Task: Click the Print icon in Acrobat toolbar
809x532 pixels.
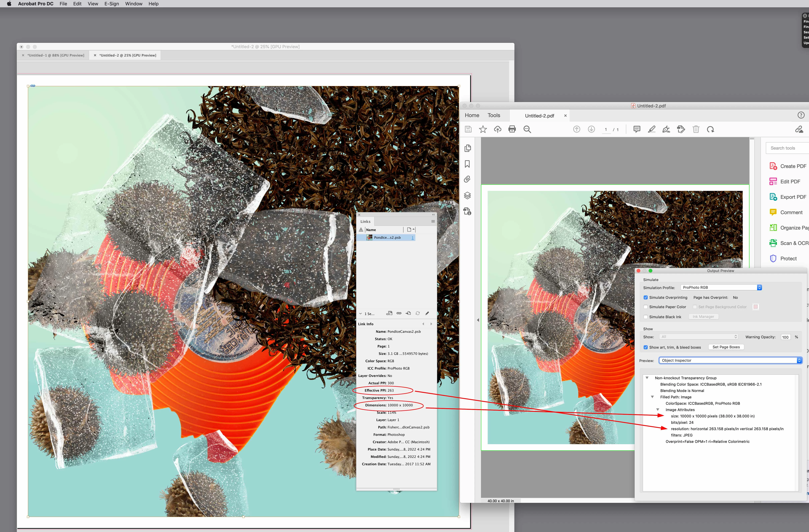Action: coord(512,129)
